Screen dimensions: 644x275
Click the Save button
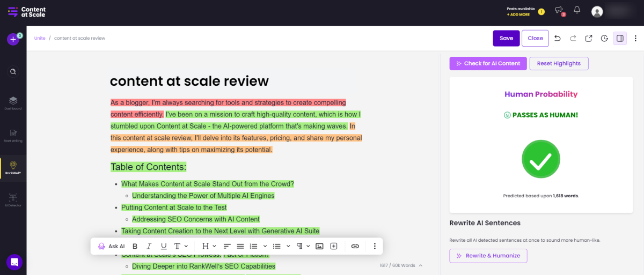click(506, 38)
